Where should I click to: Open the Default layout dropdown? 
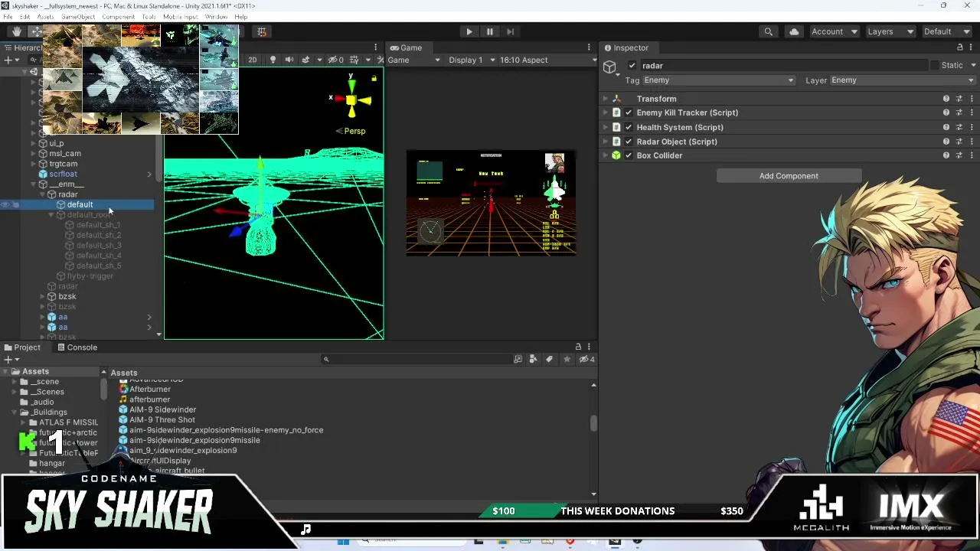[948, 31]
